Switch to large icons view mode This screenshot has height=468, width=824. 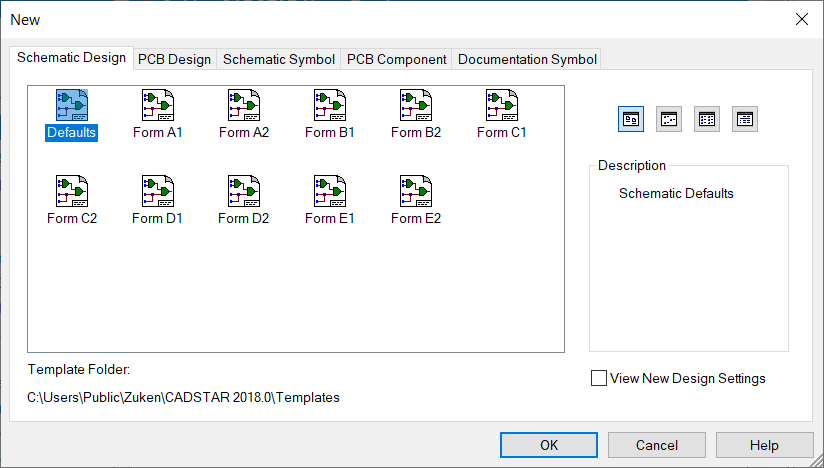(631, 119)
